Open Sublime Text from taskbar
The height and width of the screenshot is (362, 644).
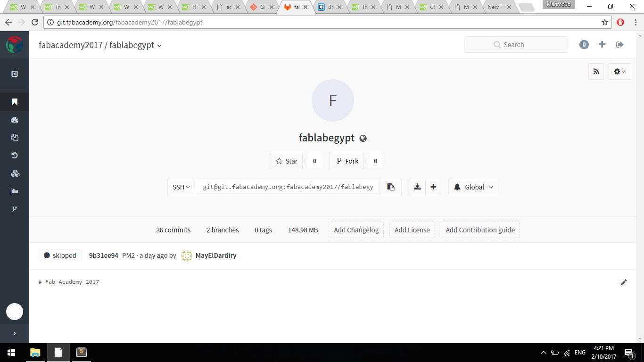pyautogui.click(x=81, y=353)
